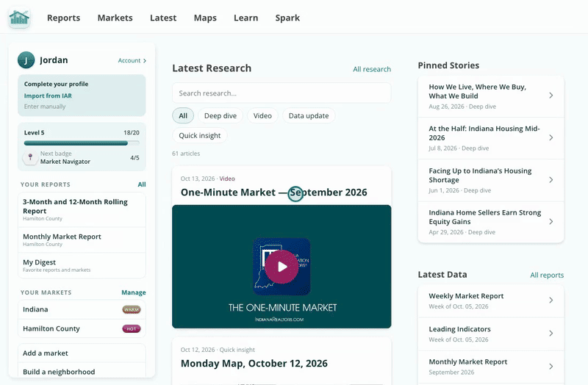Screen dimensions: 588x385
Task: Click Enter manually option
Action: click(x=45, y=107)
